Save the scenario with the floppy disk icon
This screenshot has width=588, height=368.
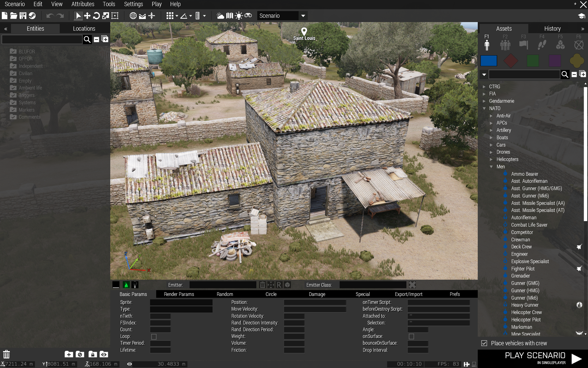[x=23, y=16]
